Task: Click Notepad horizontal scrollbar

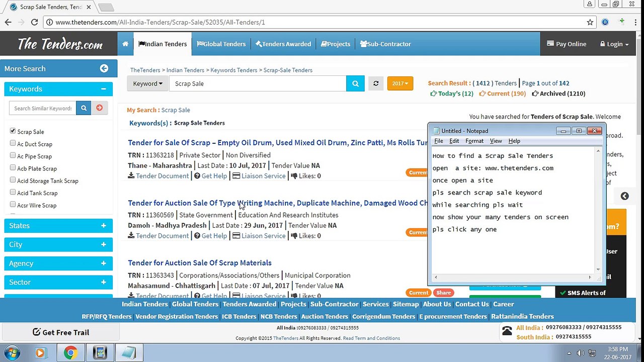Action: [512, 277]
